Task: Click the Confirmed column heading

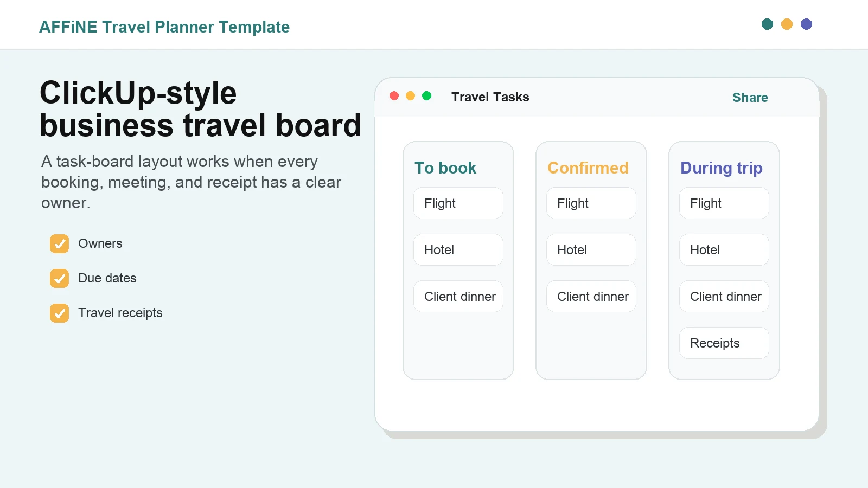Action: tap(588, 168)
